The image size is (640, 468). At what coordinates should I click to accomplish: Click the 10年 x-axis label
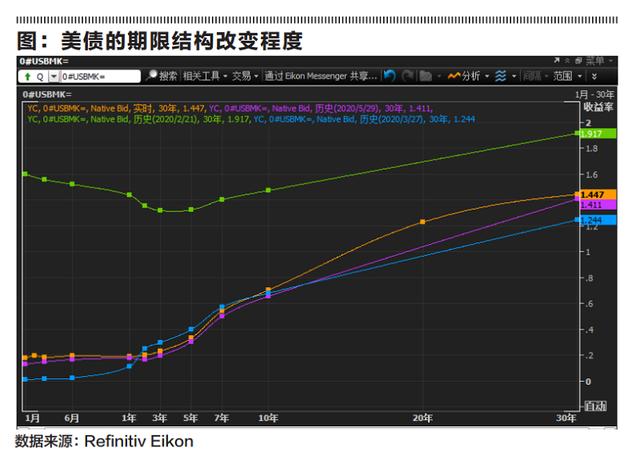pyautogui.click(x=268, y=418)
